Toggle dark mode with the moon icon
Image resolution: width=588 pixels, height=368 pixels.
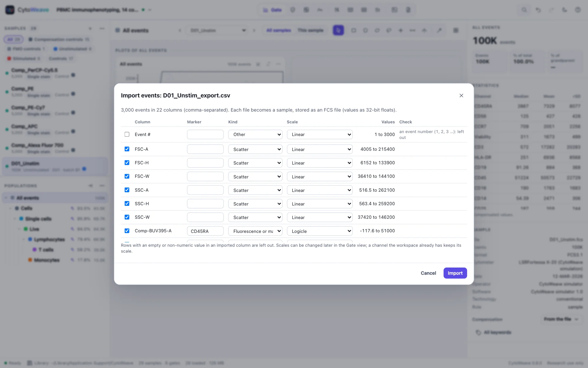click(564, 10)
